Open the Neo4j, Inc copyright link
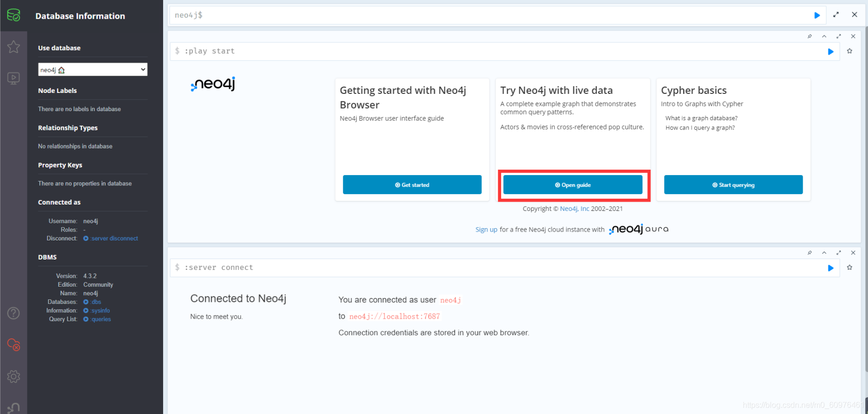 coord(574,208)
